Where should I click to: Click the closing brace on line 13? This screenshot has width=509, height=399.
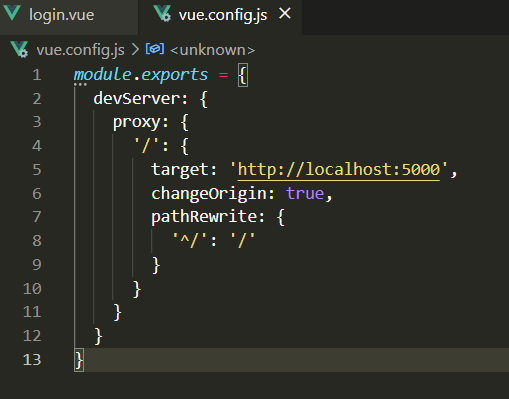(79, 360)
